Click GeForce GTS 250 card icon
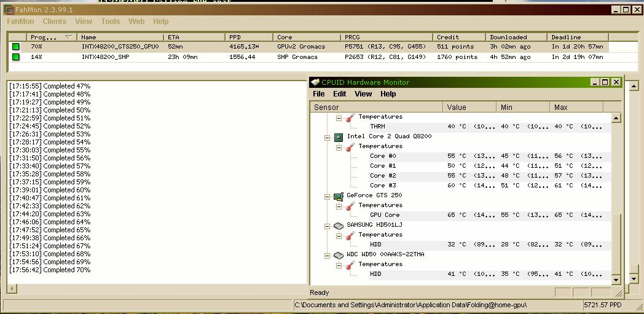Image resolution: width=644 pixels, height=314 pixels. [339, 196]
